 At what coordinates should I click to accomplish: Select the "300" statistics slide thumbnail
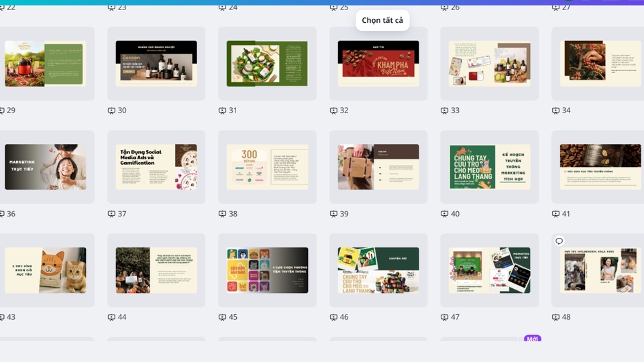pos(267,167)
